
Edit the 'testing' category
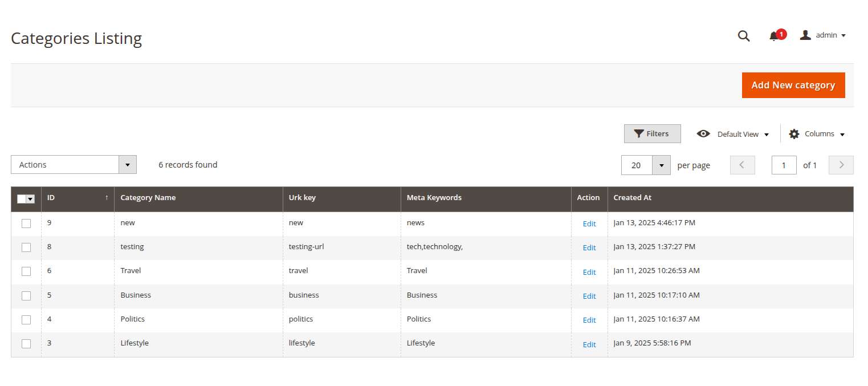pos(589,247)
